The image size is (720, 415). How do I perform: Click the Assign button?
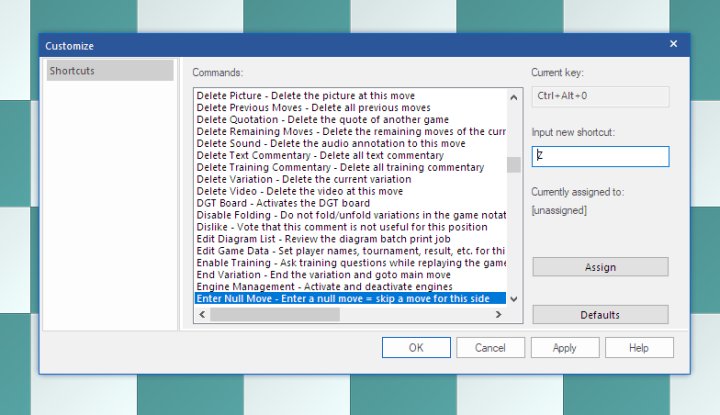[600, 267]
